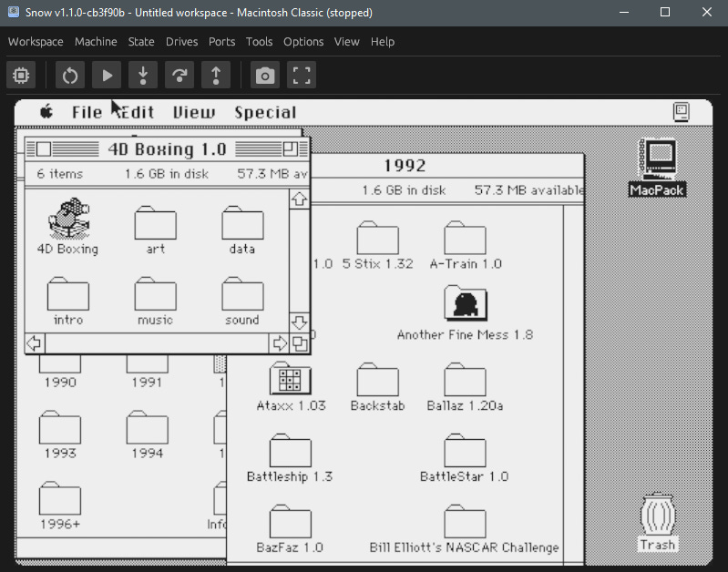Viewport: 728px width, 572px height.
Task: Click the 4D Boxing window close box
Action: [x=44, y=148]
